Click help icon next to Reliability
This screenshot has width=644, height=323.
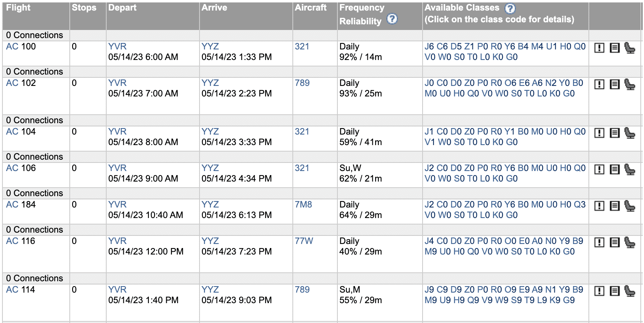click(392, 19)
